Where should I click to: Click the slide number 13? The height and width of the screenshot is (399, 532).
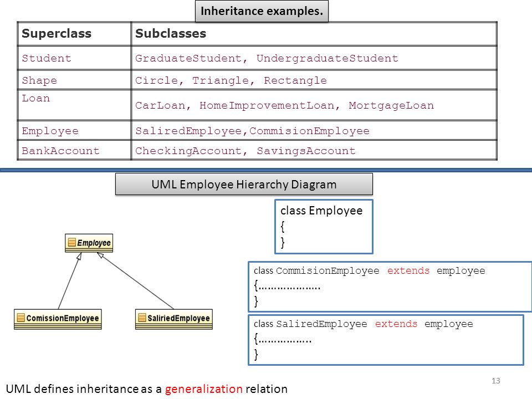(x=495, y=381)
